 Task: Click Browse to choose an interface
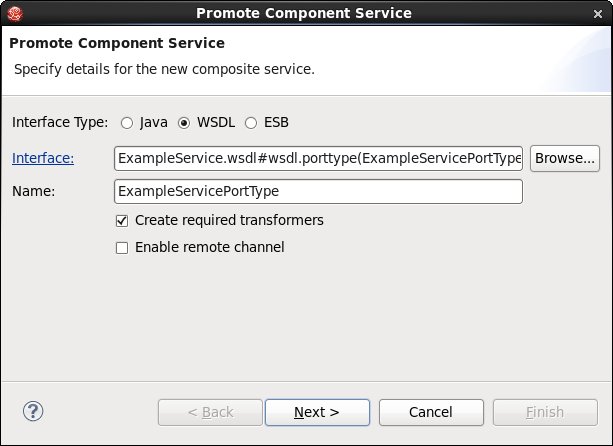pyautogui.click(x=564, y=158)
